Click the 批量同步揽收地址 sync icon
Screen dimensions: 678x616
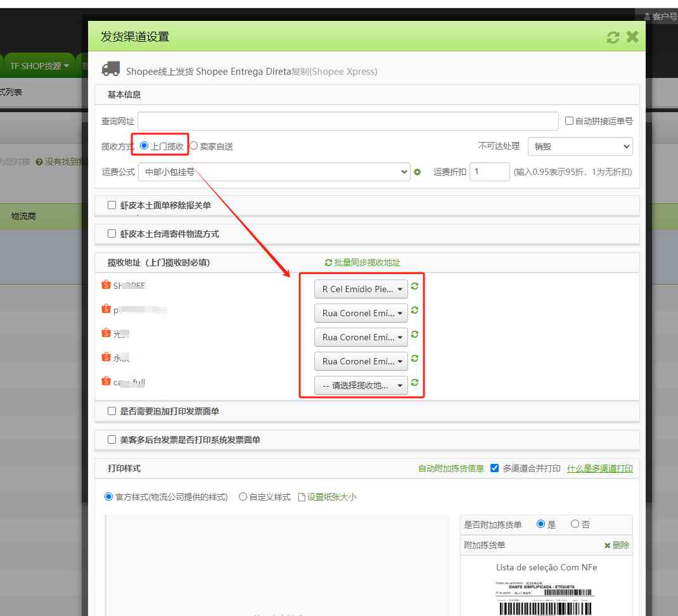328,262
